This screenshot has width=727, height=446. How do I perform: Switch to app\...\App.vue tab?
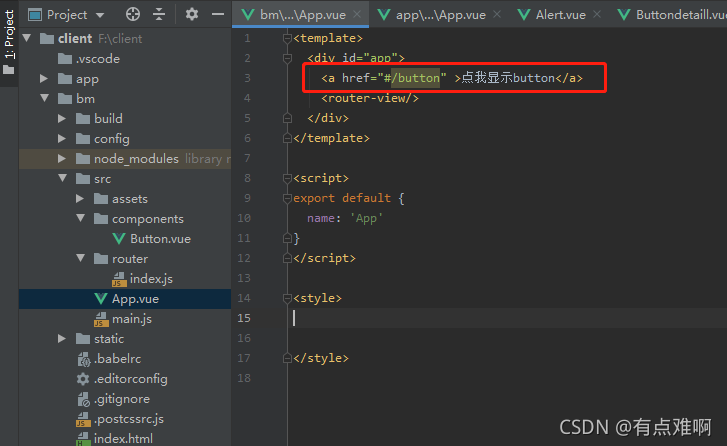(x=440, y=15)
